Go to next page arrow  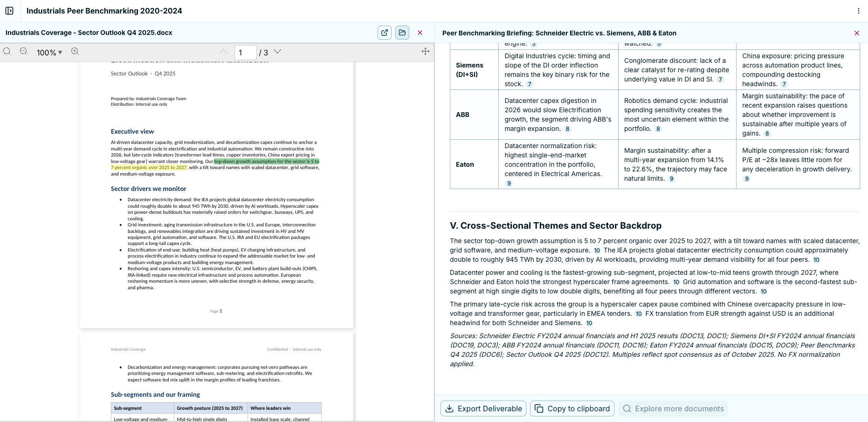[x=277, y=52]
